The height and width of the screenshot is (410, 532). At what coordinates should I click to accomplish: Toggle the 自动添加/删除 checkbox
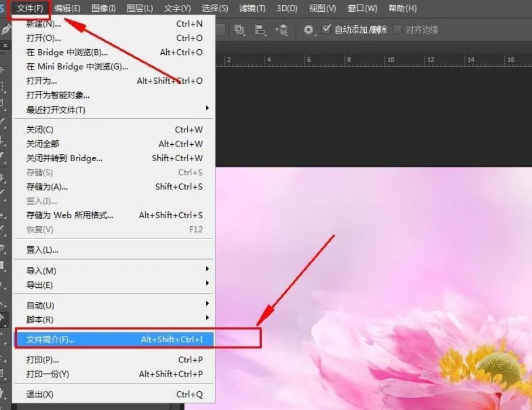point(327,29)
